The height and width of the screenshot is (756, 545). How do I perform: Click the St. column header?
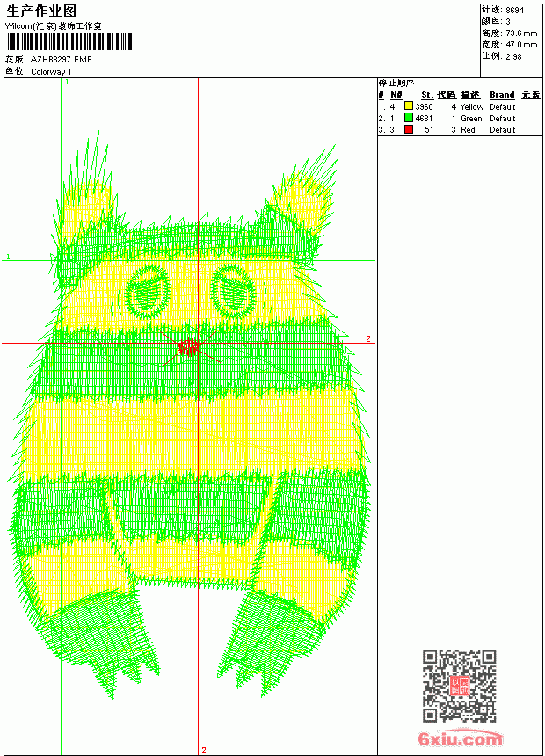point(427,95)
